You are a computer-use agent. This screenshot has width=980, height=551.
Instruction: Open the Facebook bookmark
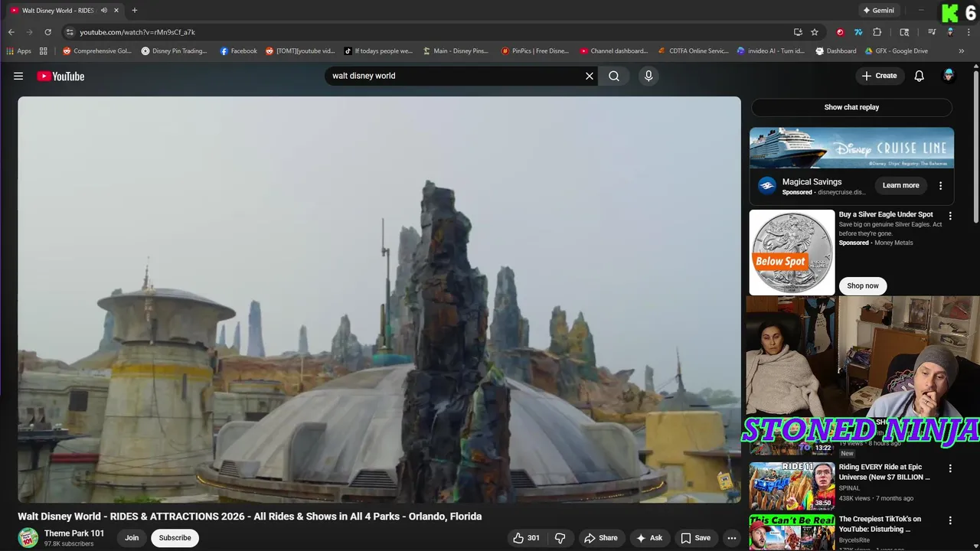[x=239, y=51]
